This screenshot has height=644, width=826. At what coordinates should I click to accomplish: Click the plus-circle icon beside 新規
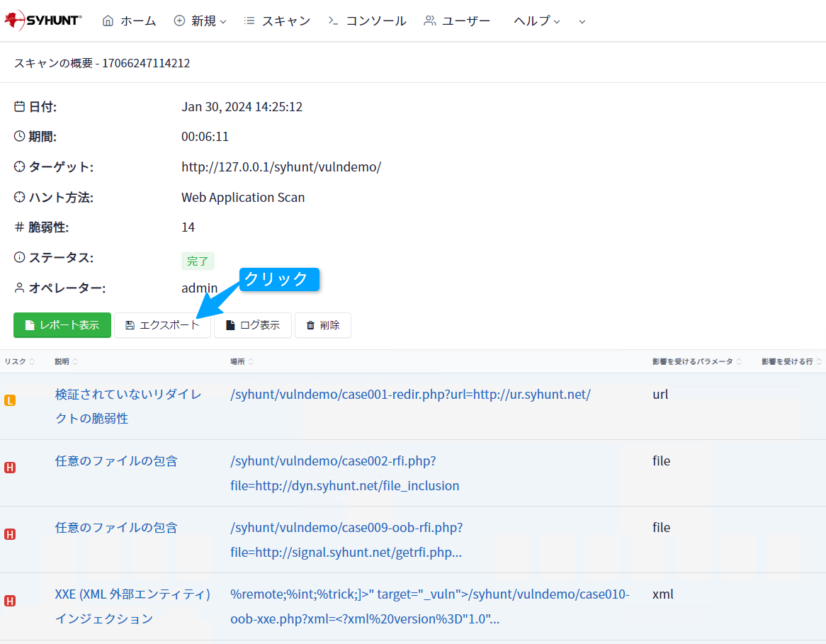tap(179, 21)
